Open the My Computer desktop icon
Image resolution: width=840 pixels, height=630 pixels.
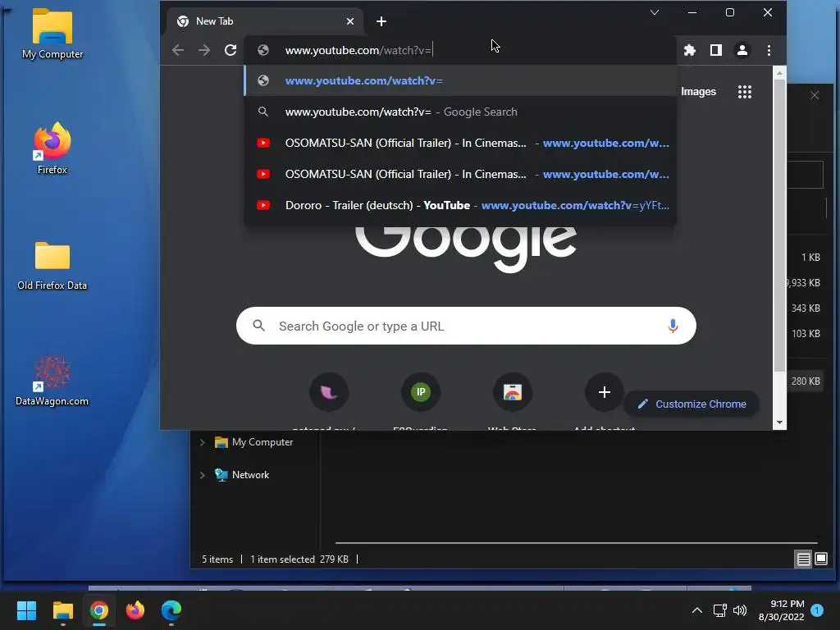52,34
